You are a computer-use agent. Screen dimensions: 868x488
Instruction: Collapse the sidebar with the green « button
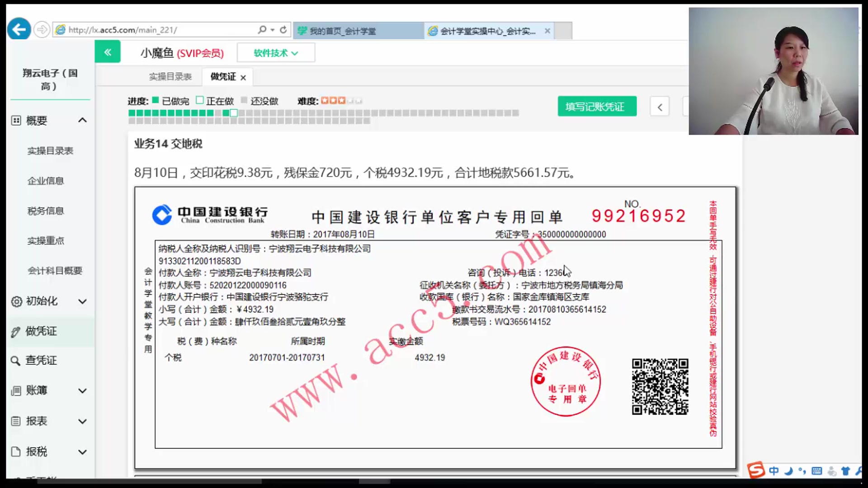[108, 52]
